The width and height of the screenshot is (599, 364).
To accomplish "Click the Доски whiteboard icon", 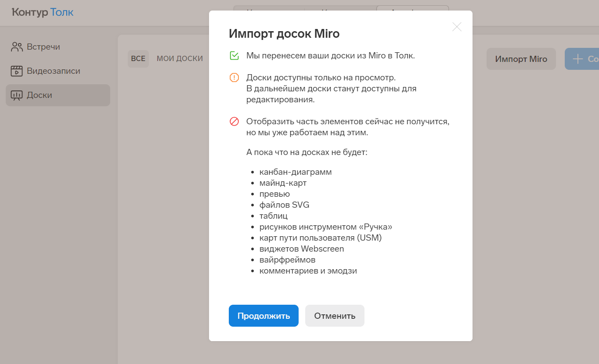I will point(17,95).
